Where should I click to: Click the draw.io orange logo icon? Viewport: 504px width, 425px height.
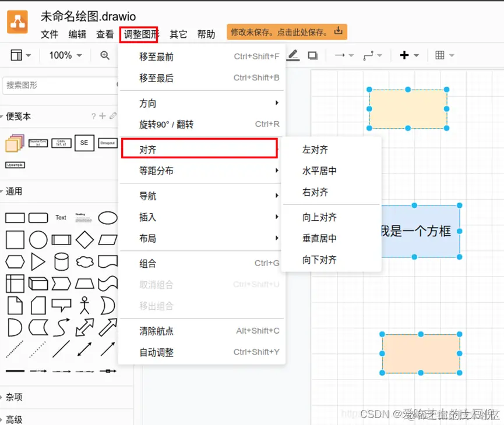click(x=17, y=22)
